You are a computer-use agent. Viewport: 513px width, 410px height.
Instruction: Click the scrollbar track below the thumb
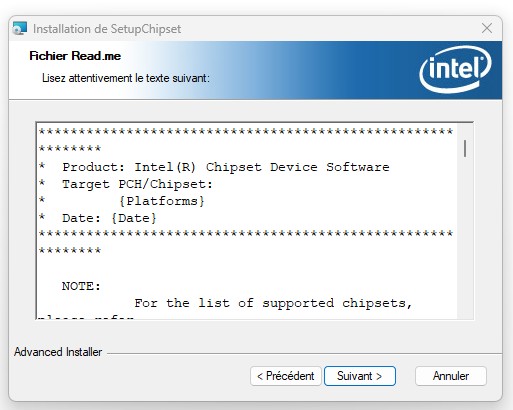465,240
